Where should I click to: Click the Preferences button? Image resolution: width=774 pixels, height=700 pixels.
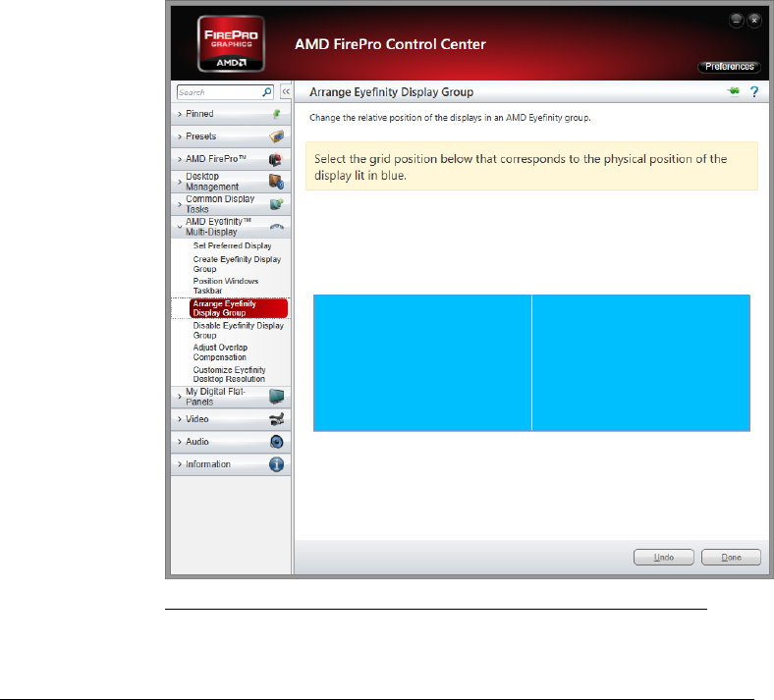729,67
